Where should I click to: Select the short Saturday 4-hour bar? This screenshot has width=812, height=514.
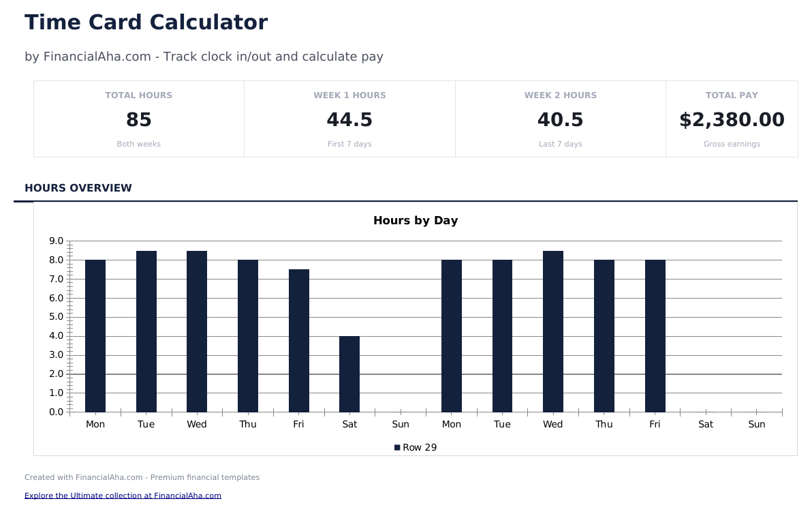click(349, 374)
